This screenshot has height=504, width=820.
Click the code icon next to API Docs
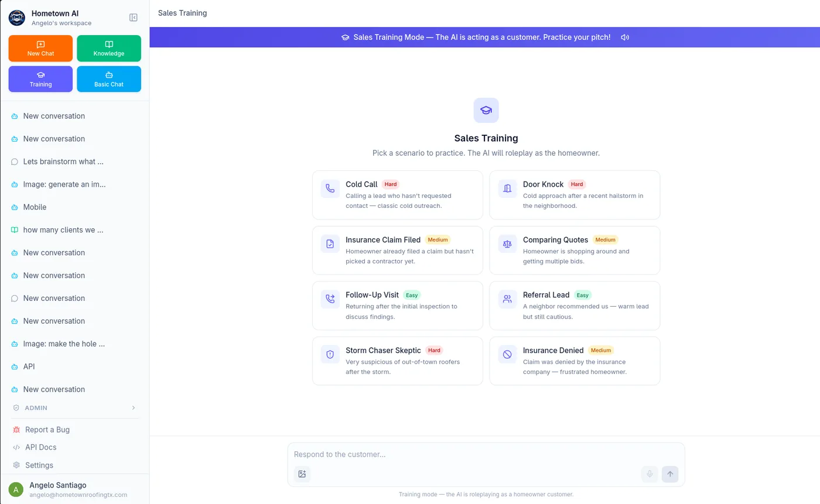pyautogui.click(x=16, y=447)
